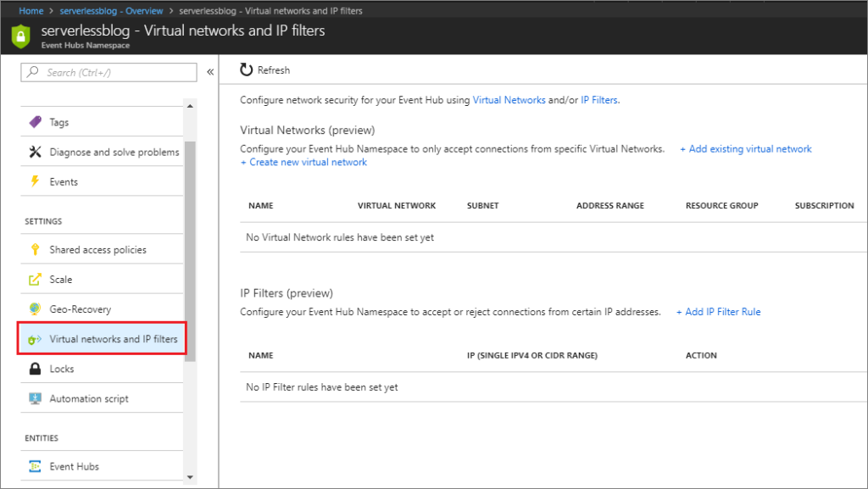The height and width of the screenshot is (489, 868).
Task: Collapse the sidebar with the double chevron
Action: [x=210, y=72]
